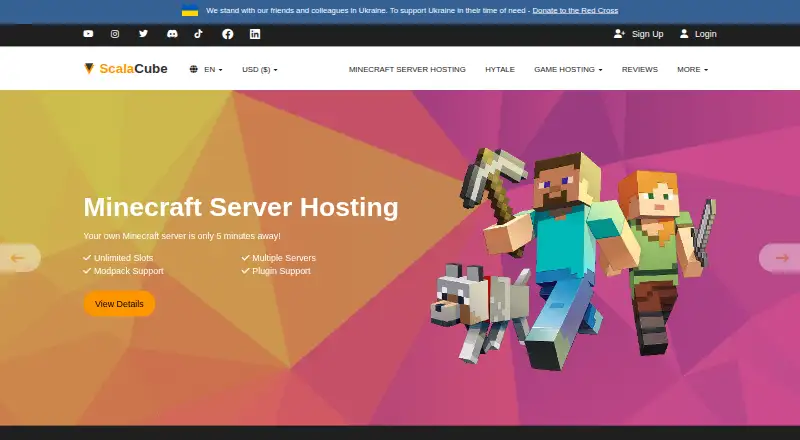Open the Hytale menu item
Viewport: 800px width, 440px height.
500,69
